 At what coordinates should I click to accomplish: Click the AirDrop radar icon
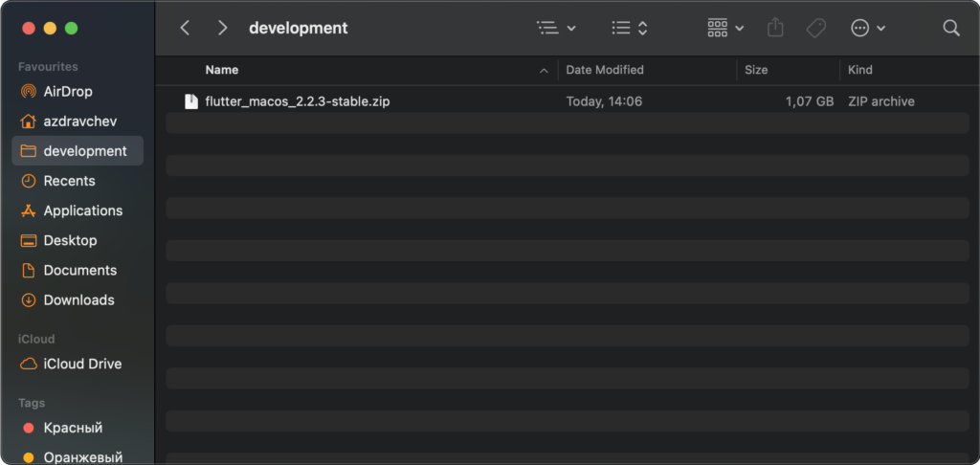coord(28,91)
